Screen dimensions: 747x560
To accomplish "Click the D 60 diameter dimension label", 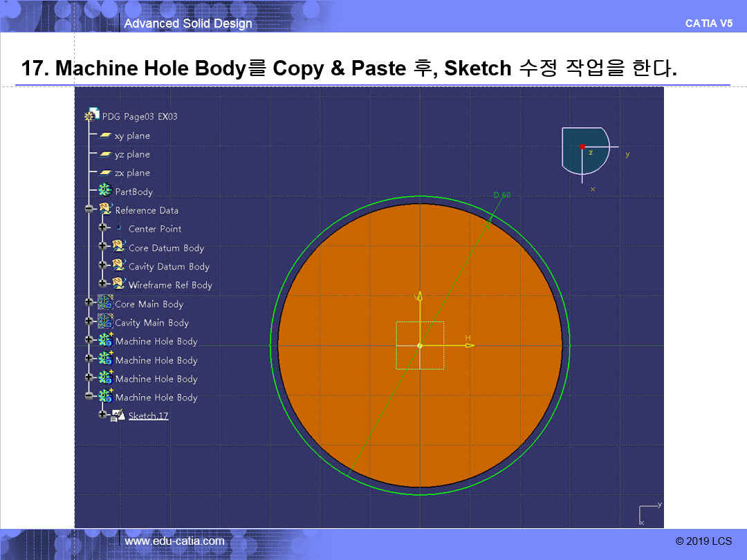I will pyautogui.click(x=501, y=196).
